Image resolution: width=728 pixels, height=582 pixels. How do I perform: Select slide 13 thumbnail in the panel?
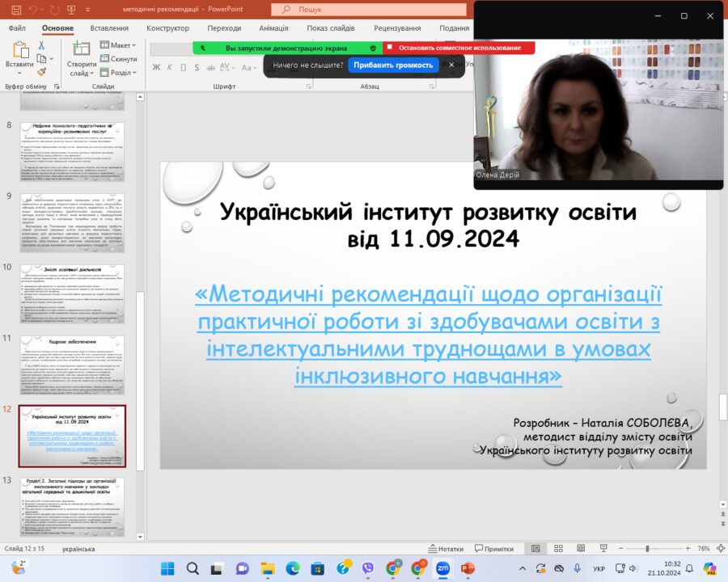tap(72, 507)
